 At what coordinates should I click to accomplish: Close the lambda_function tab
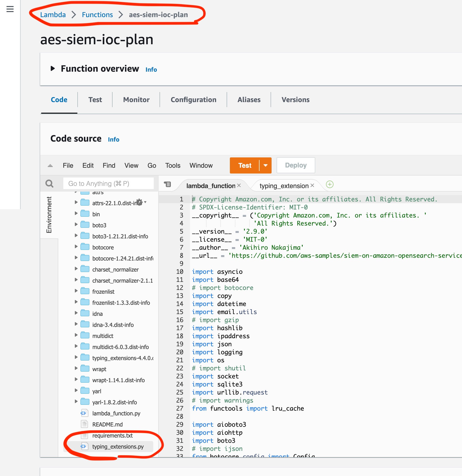coord(239,185)
